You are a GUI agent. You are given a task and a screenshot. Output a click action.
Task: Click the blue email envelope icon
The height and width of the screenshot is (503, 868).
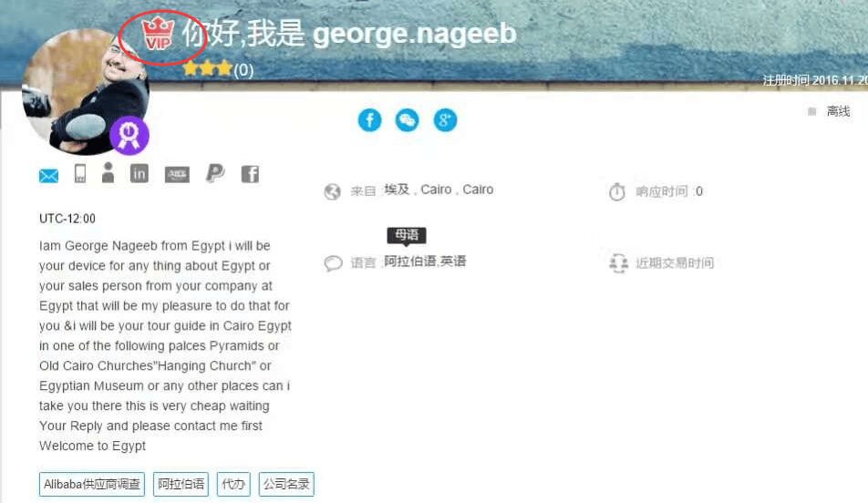pyautogui.click(x=48, y=176)
